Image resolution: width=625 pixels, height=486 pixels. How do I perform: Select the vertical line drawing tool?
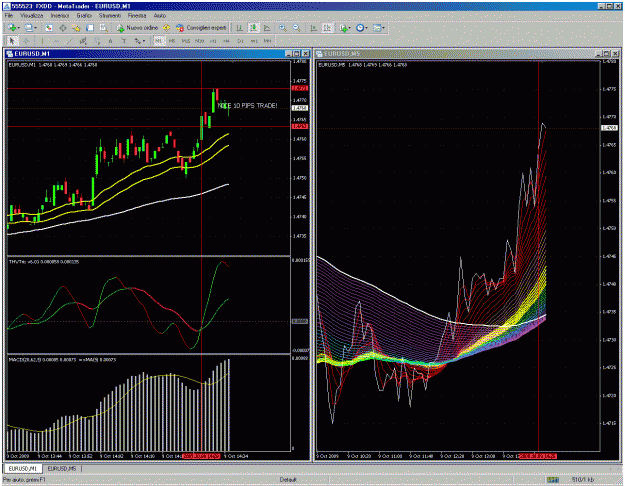42,41
